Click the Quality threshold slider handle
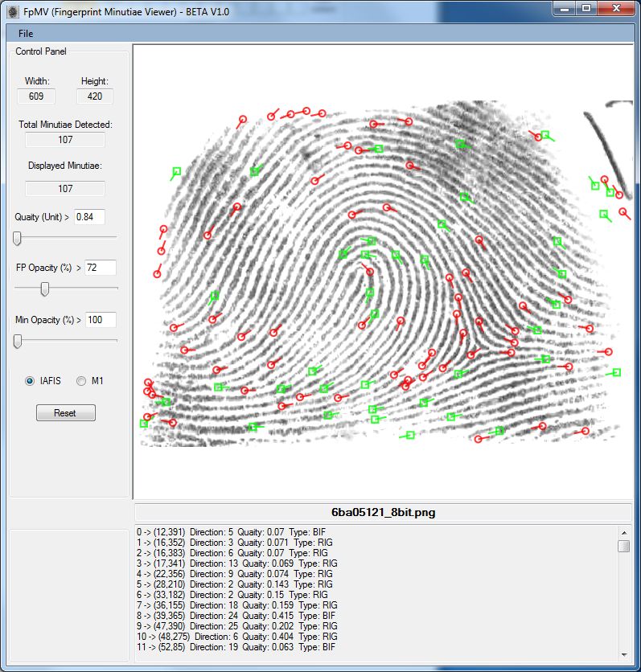The height and width of the screenshot is (672, 641). click(x=17, y=238)
